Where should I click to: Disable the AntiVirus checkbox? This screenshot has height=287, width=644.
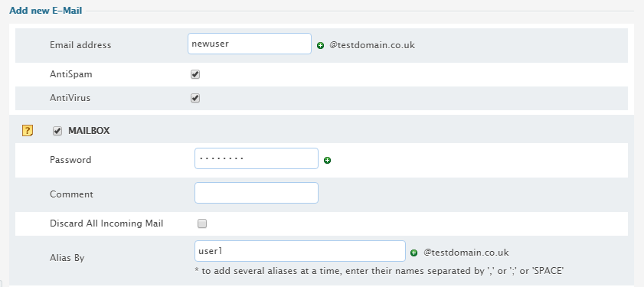click(195, 99)
